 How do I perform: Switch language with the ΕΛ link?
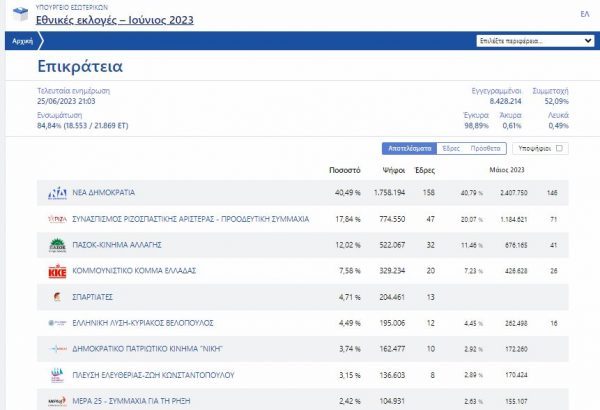pos(584,14)
